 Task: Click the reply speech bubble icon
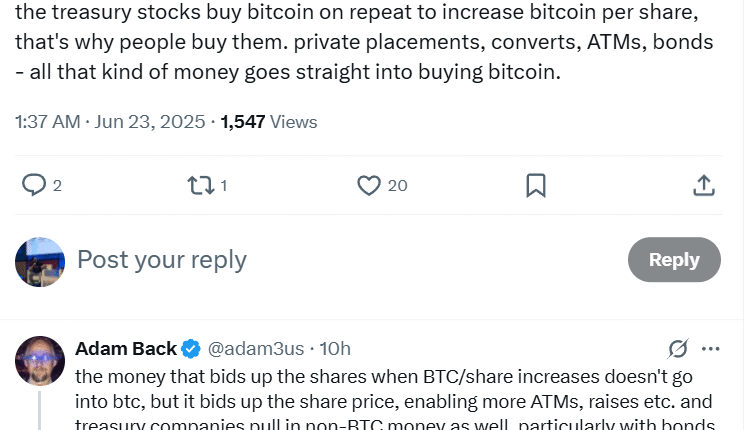click(x=34, y=185)
